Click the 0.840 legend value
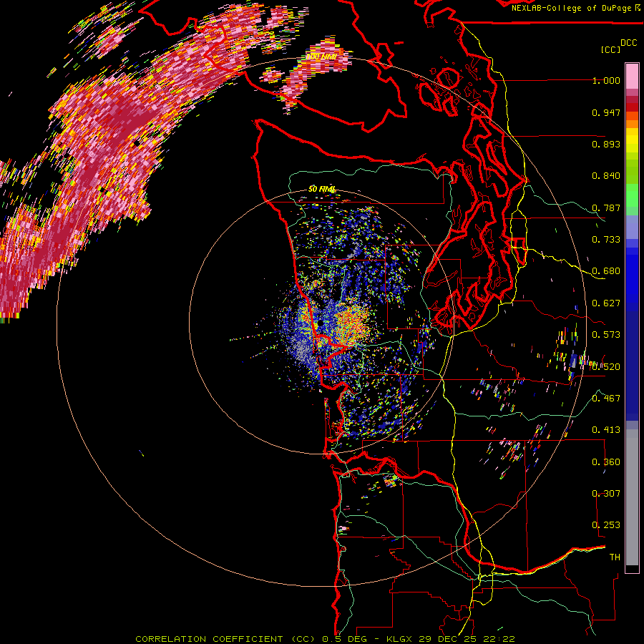 (606, 176)
